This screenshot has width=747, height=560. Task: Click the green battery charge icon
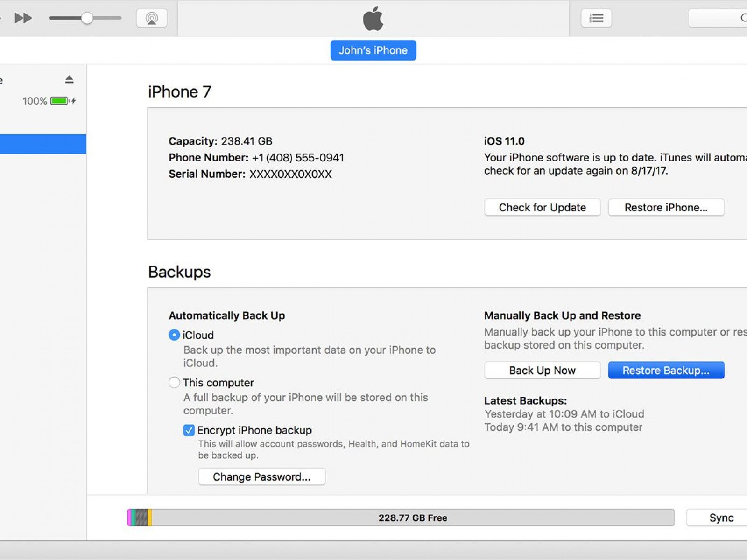click(60, 101)
